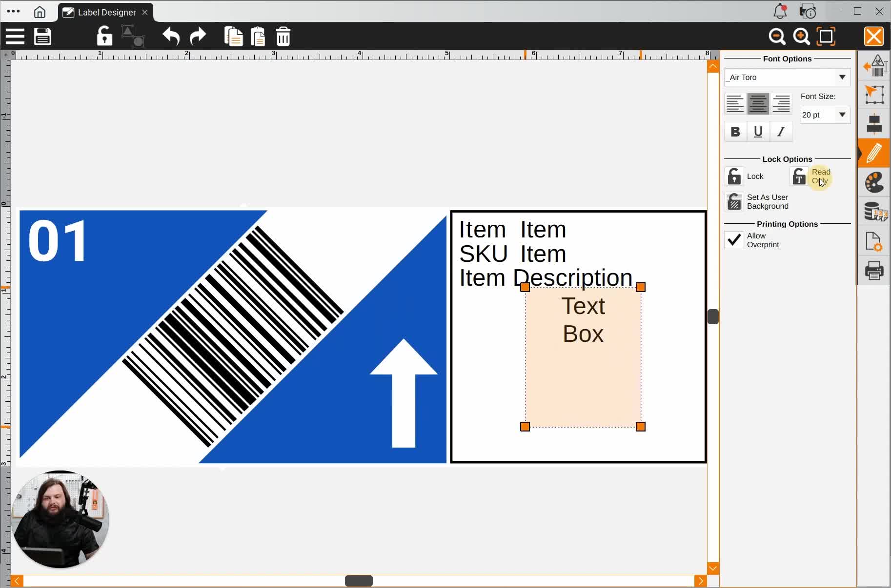The width and height of the screenshot is (891, 588).
Task: Undo the last action
Action: (x=171, y=37)
